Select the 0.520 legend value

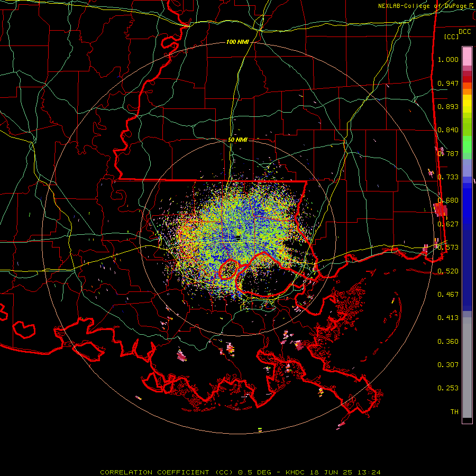[448, 271]
